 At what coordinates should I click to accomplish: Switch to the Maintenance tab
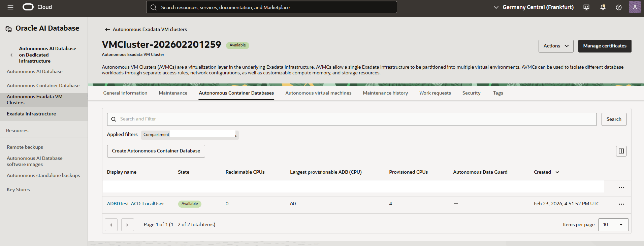point(173,93)
